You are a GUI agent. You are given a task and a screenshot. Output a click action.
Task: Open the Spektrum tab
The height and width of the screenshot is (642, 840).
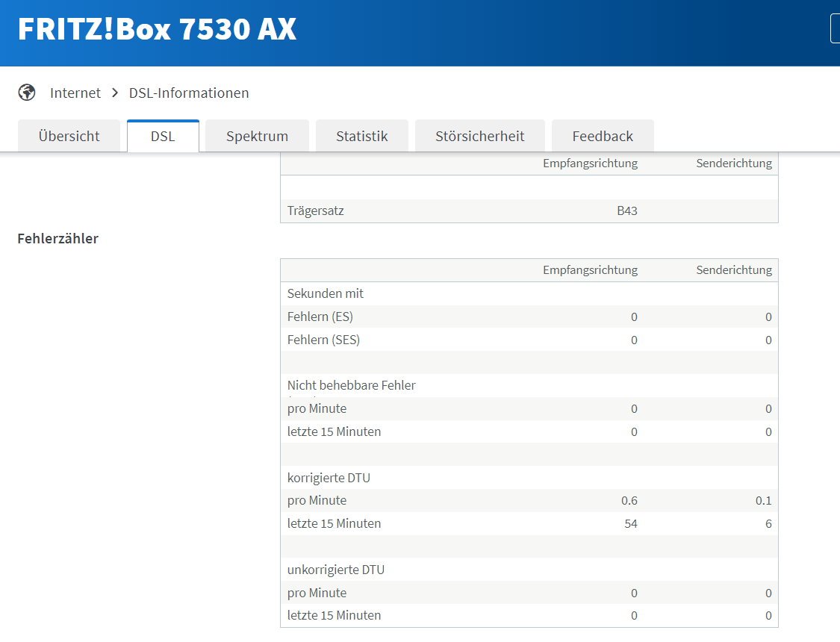point(257,136)
